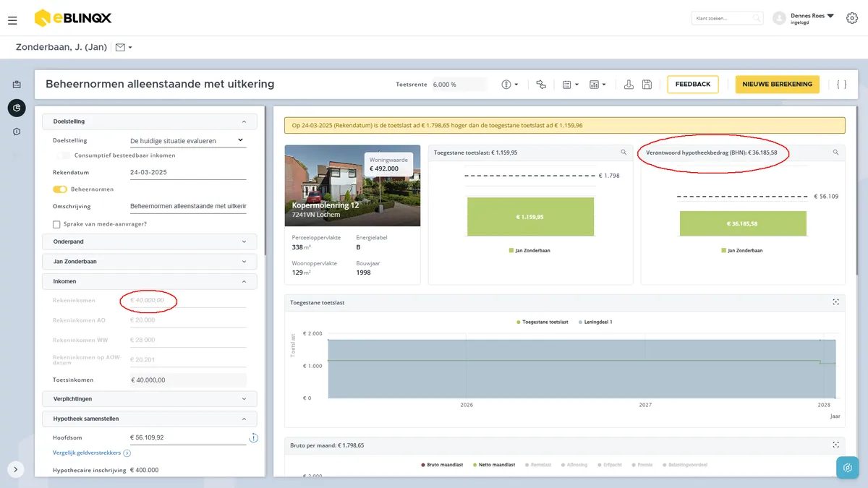Screen dimensions: 868x488
Task: Expand the Verplichtingen section
Action: (x=150, y=398)
